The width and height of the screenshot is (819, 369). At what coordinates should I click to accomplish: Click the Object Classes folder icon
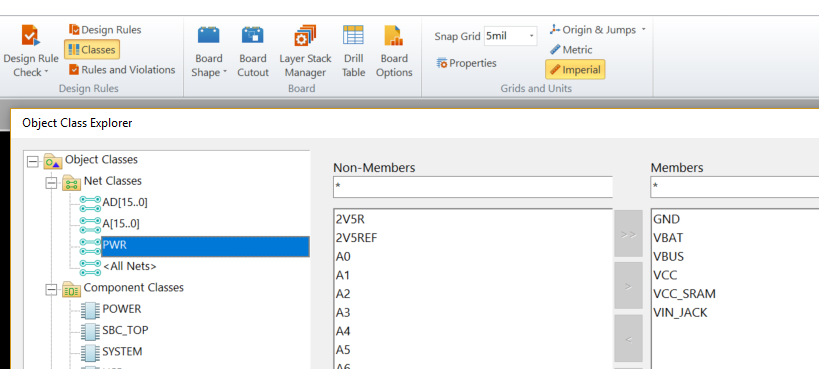tap(53, 162)
